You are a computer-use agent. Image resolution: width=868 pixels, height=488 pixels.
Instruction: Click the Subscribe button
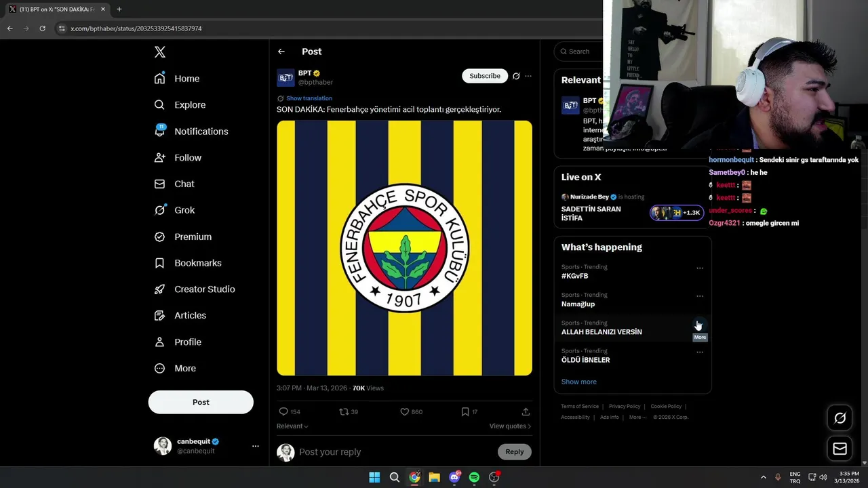click(x=485, y=76)
